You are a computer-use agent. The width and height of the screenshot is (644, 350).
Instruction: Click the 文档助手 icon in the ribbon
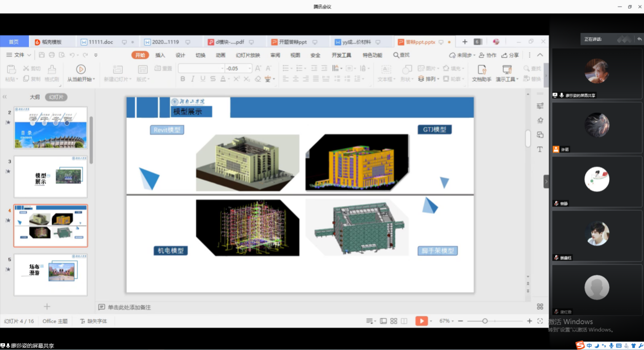point(481,70)
